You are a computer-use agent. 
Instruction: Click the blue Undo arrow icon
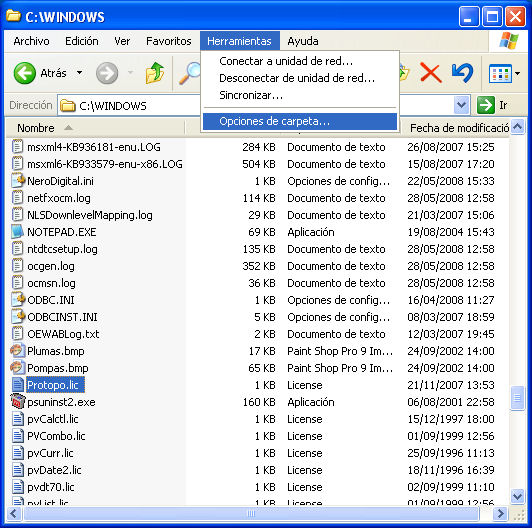coord(462,72)
